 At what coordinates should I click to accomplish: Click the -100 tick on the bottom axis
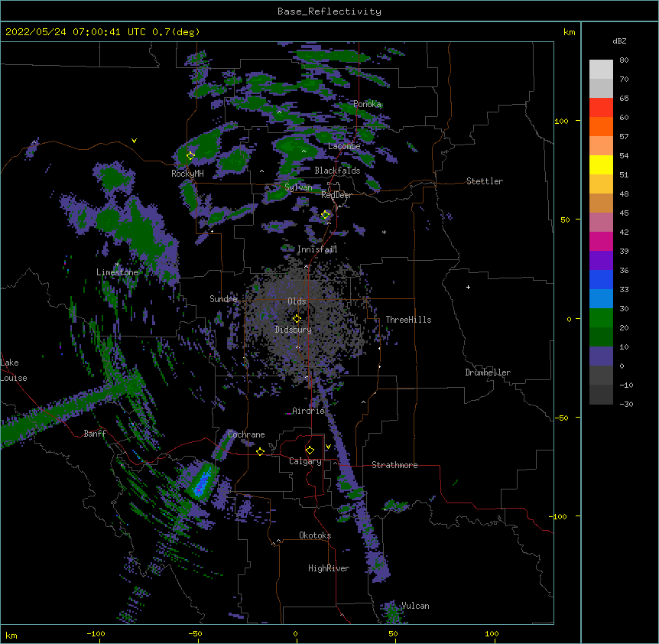pos(96,633)
